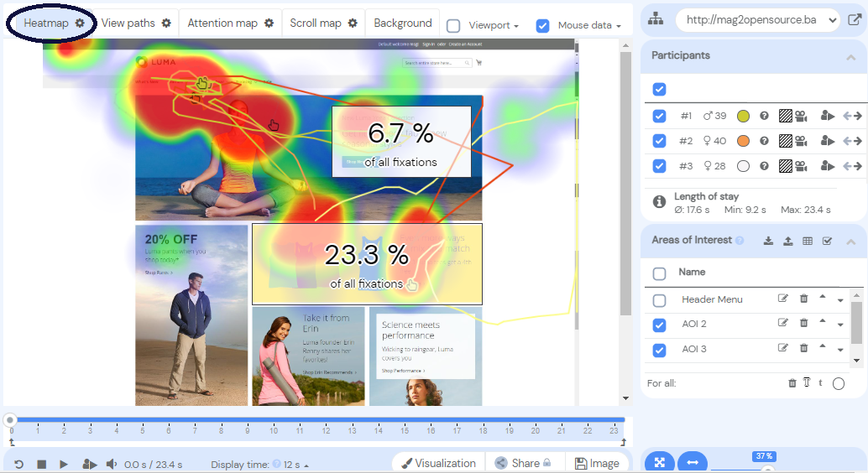Uncheck participant #3 checkbox
The image size is (868, 473).
[x=659, y=166]
